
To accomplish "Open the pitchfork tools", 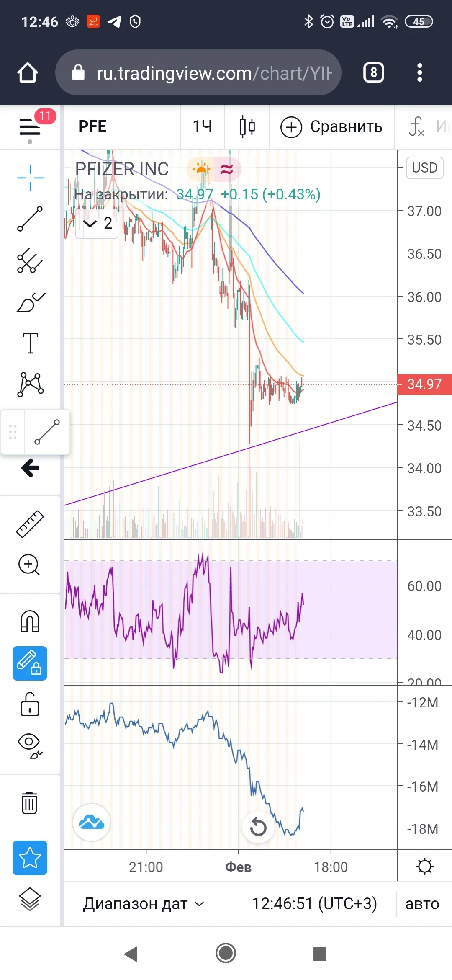I will pos(30,260).
